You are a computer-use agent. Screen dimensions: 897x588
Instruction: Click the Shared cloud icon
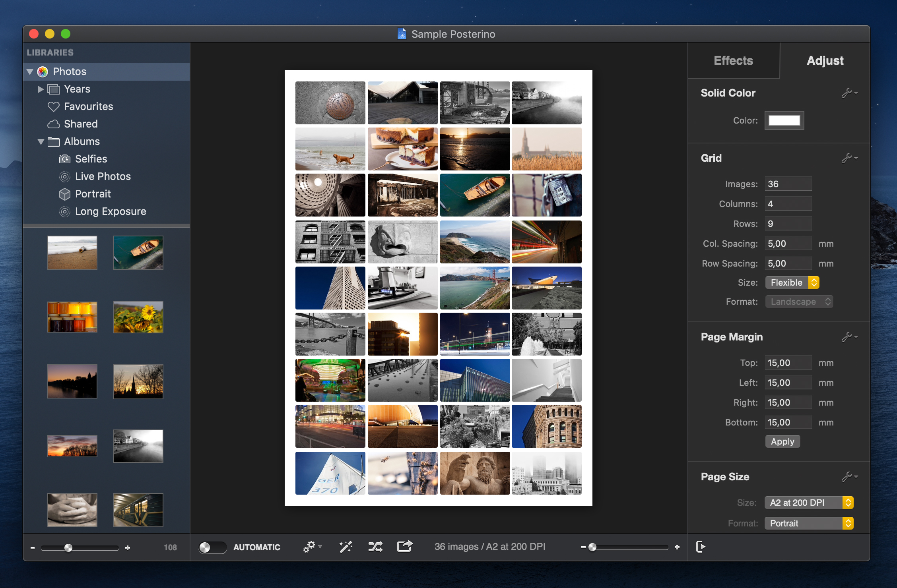point(53,124)
